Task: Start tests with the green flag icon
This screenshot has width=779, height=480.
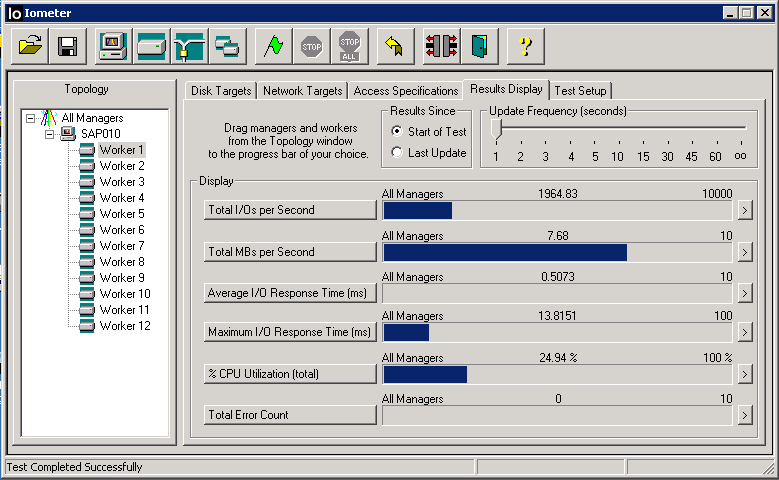Action: [273, 47]
